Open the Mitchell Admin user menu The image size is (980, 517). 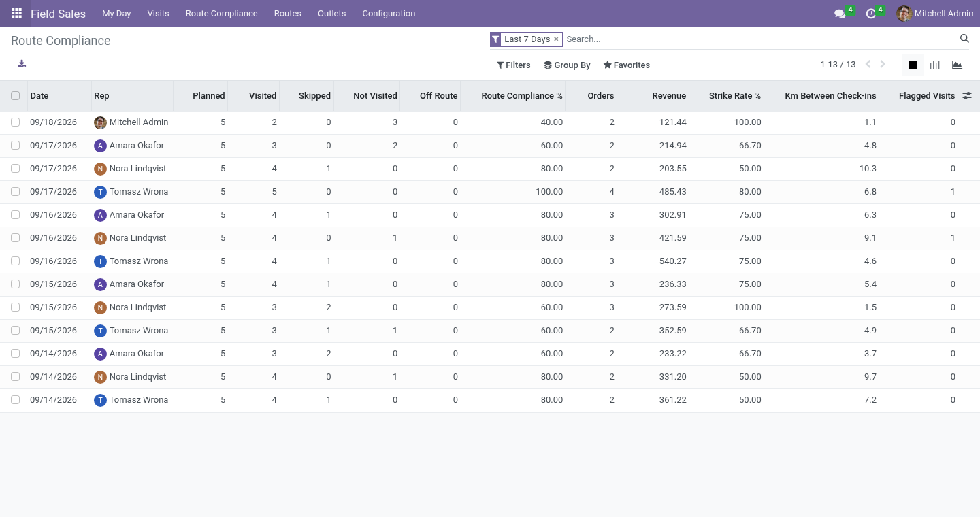pos(935,14)
